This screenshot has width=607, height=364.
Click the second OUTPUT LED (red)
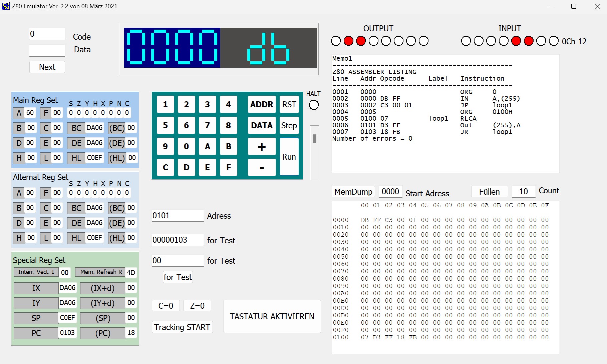348,41
